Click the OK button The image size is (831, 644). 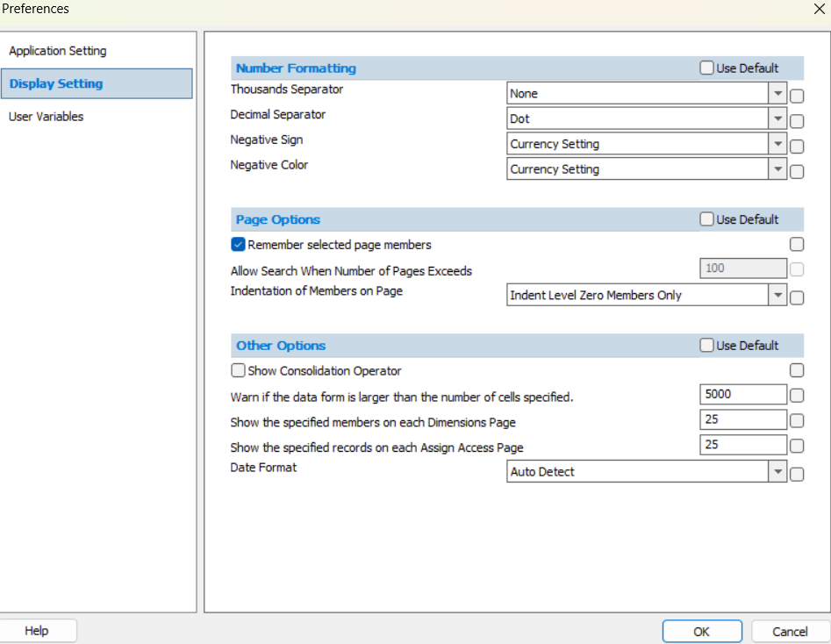tap(702, 632)
